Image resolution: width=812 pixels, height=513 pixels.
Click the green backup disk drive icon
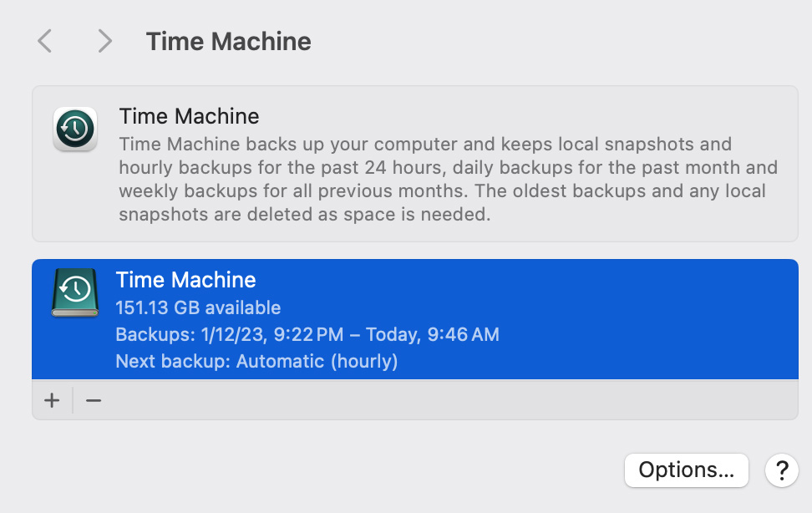coord(75,292)
